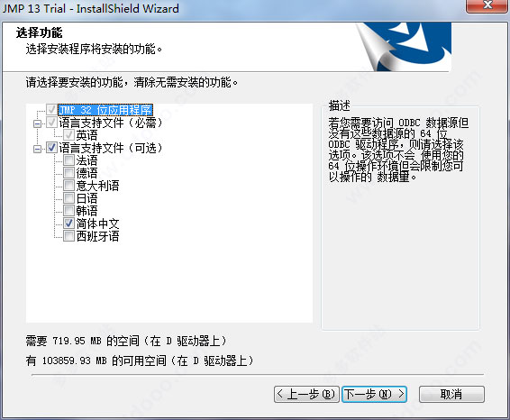Collapse the 语言支持文件（必需）tree node
510x420 pixels.
[38, 123]
